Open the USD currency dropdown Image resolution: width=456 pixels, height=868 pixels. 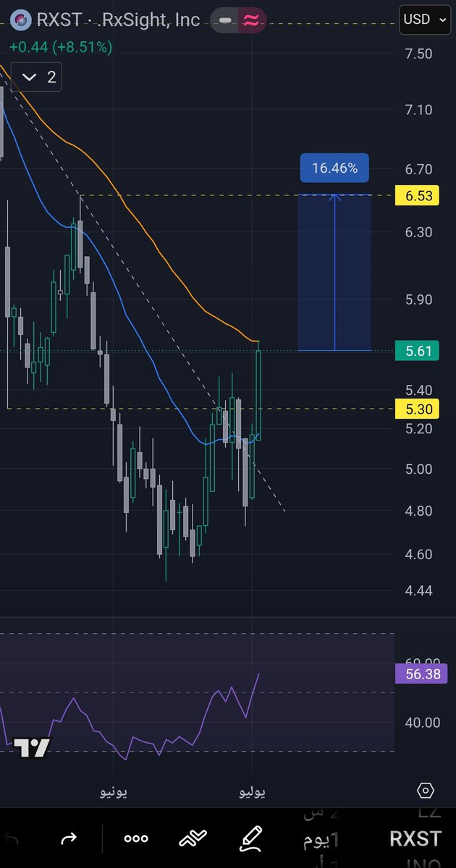tap(426, 20)
